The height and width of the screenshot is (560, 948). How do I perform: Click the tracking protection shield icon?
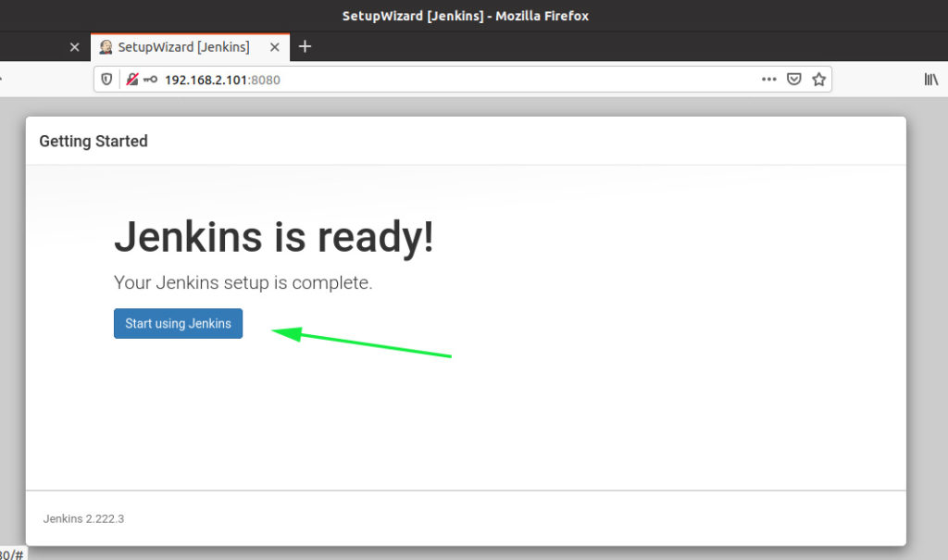pyautogui.click(x=106, y=80)
